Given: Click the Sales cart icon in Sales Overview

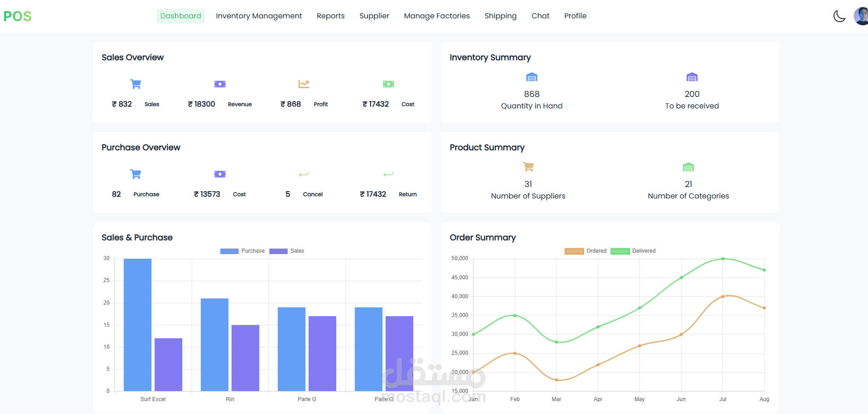Looking at the screenshot, I should [135, 84].
